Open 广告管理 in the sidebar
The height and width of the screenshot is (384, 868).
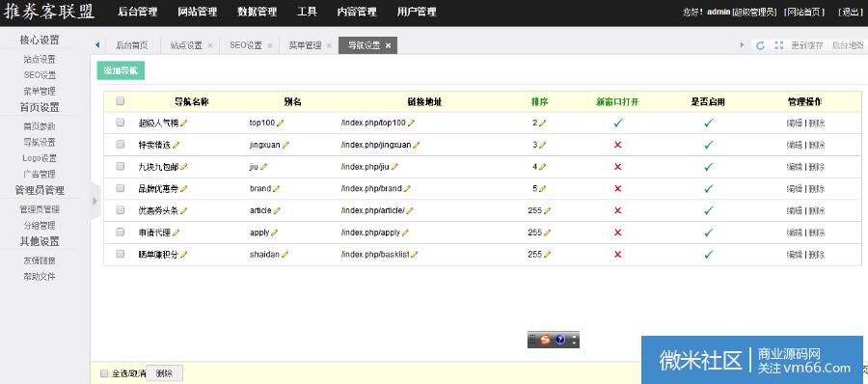[40, 174]
